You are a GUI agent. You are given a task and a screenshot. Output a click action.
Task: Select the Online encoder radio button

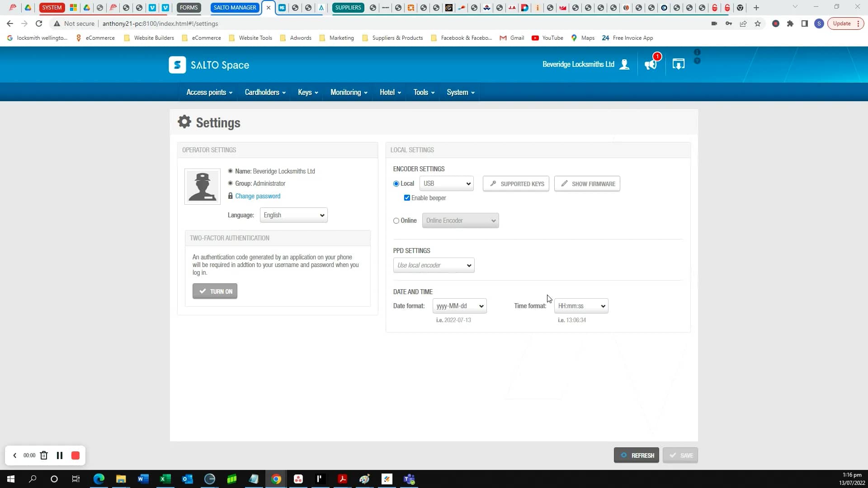click(x=396, y=221)
